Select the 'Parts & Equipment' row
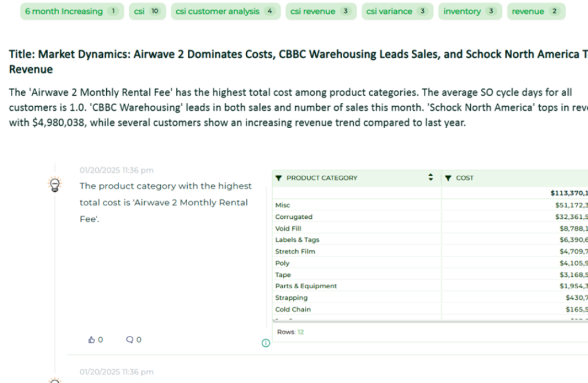The width and height of the screenshot is (588, 383). pyautogui.click(x=430, y=286)
